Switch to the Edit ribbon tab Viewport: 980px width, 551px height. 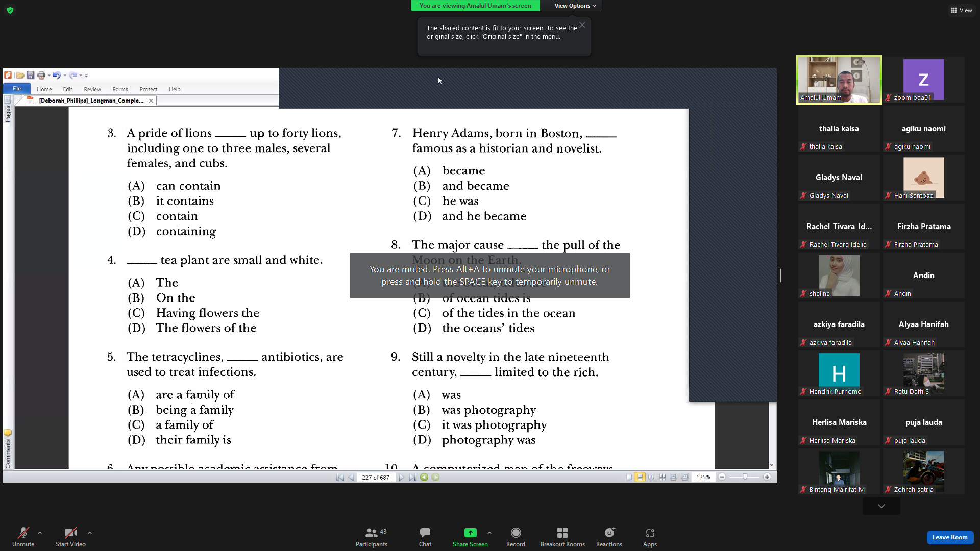click(x=67, y=89)
